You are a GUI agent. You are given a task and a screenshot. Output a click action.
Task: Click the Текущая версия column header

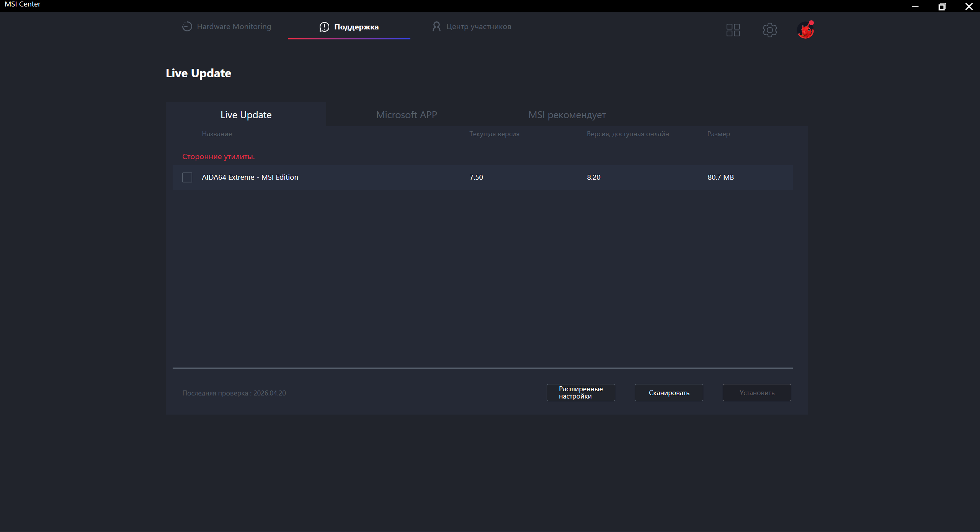click(494, 134)
